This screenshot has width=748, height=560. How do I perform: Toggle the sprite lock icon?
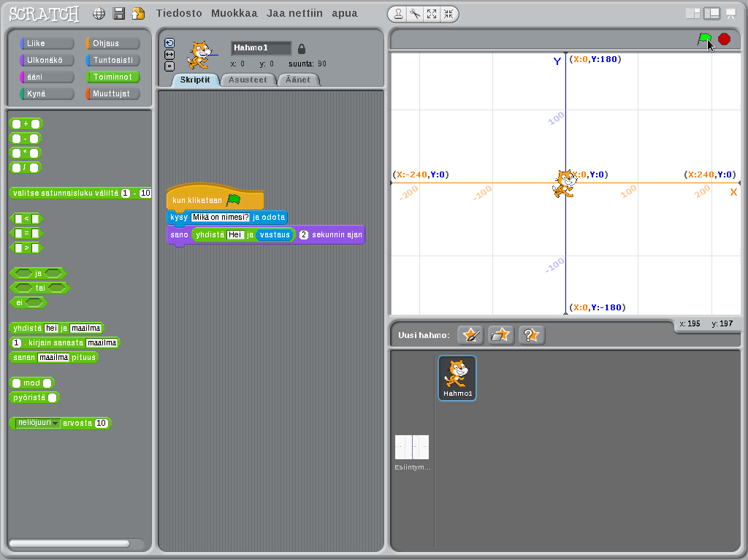302,49
